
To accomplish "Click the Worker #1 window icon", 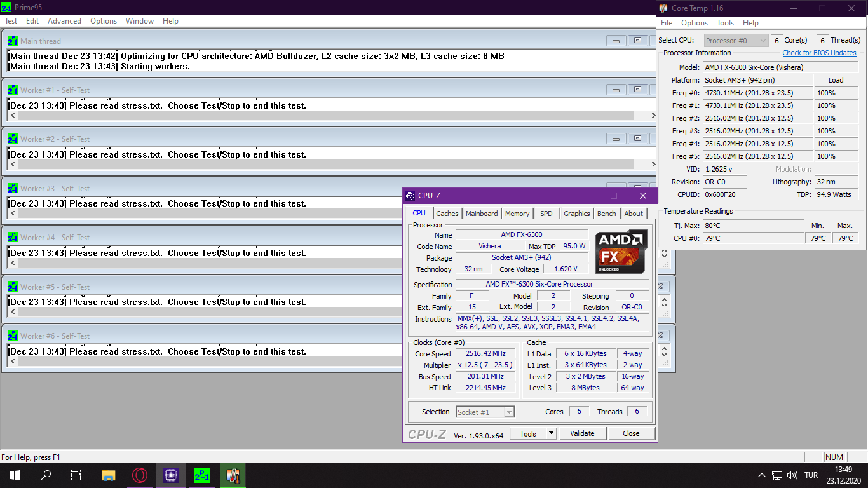I will pyautogui.click(x=13, y=90).
